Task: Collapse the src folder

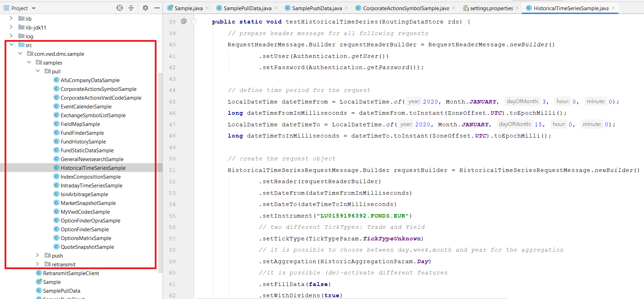Action: pyautogui.click(x=12, y=45)
